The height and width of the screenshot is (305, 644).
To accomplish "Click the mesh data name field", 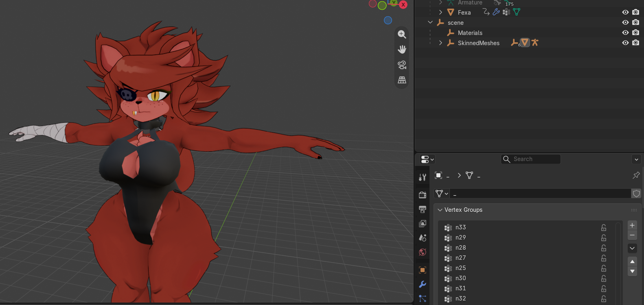I will [540, 194].
